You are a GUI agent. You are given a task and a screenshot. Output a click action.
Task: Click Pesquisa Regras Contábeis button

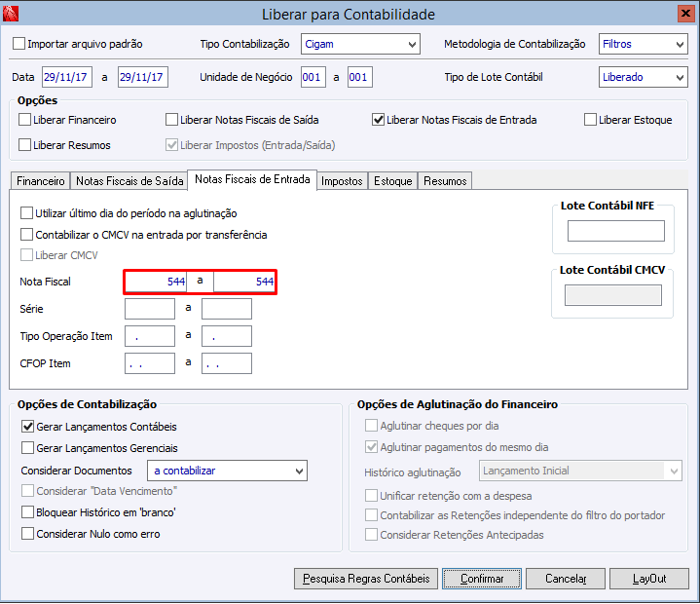tap(366, 579)
